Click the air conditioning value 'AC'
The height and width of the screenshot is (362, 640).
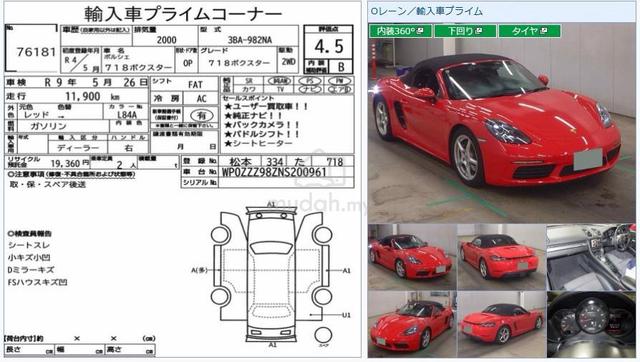pyautogui.click(x=202, y=98)
